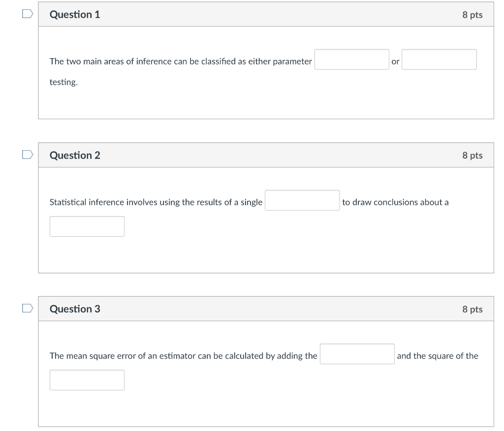Select the Question 1 header
Screen dimensions: 504x431
[x=266, y=14]
